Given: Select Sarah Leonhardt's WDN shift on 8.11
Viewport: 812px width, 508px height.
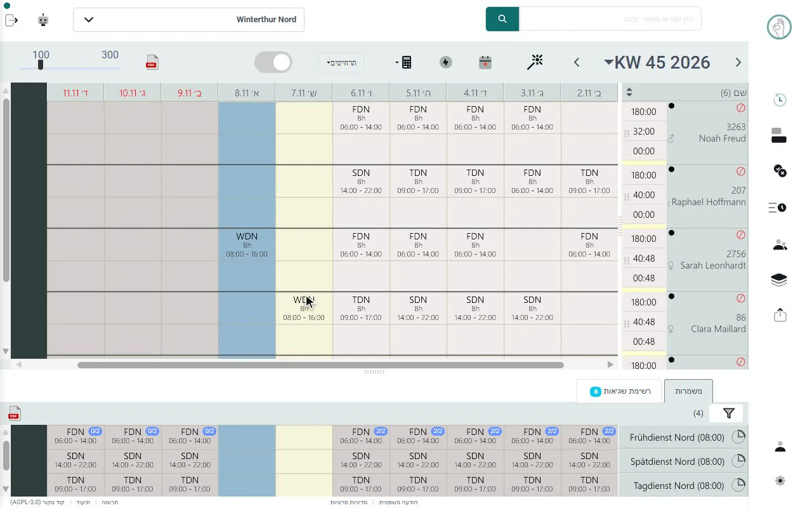Looking at the screenshot, I should 247,244.
